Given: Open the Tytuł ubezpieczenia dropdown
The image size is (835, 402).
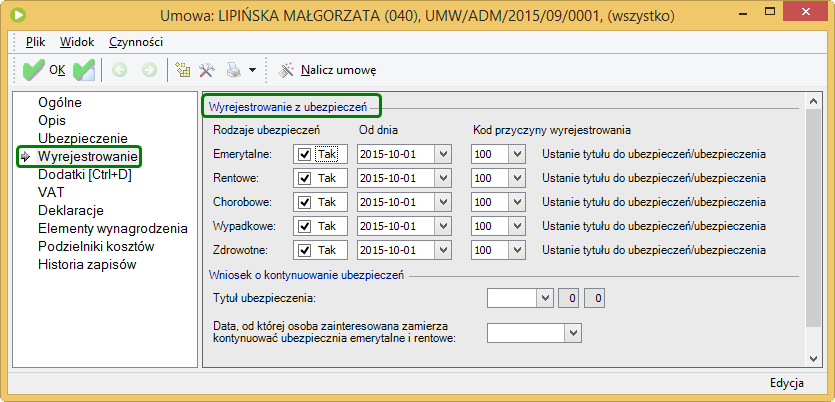Looking at the screenshot, I should click(544, 299).
